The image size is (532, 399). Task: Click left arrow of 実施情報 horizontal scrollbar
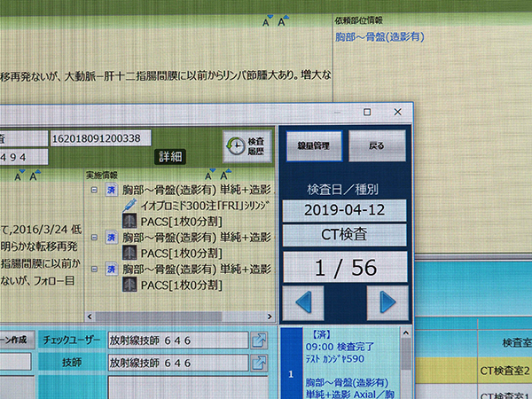pos(91,317)
